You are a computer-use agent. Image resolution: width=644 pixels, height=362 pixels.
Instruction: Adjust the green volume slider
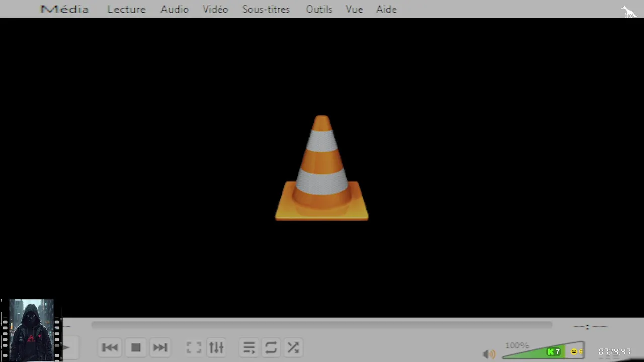(x=543, y=351)
